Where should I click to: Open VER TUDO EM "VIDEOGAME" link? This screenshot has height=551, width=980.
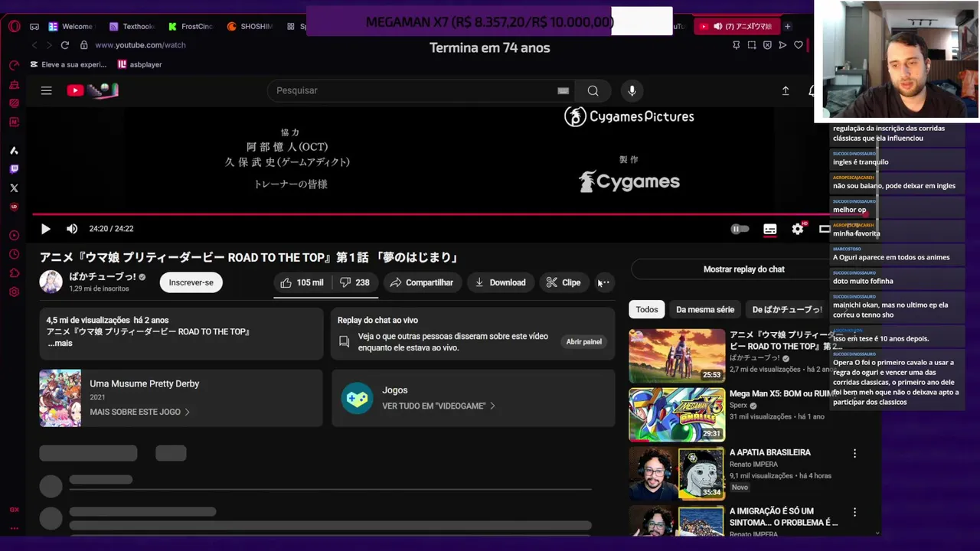[x=439, y=406]
